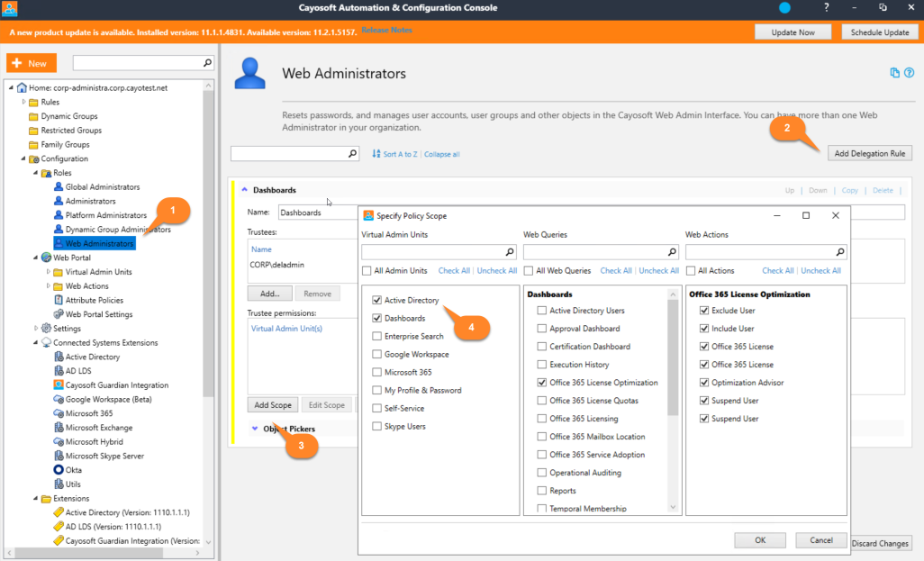Click the Cayosoft Guardian Integration icon
Screen dimensions: 924x561
click(x=59, y=385)
